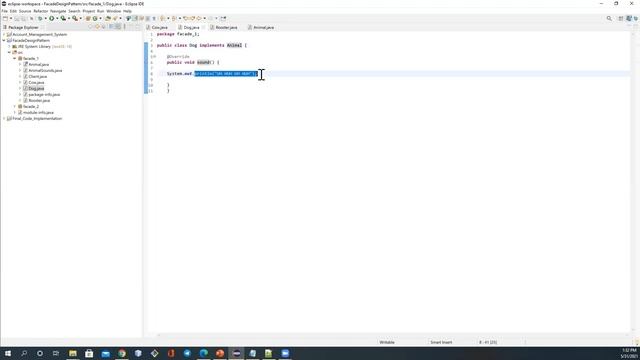Click the Search icon at toolbar right

click(x=609, y=18)
